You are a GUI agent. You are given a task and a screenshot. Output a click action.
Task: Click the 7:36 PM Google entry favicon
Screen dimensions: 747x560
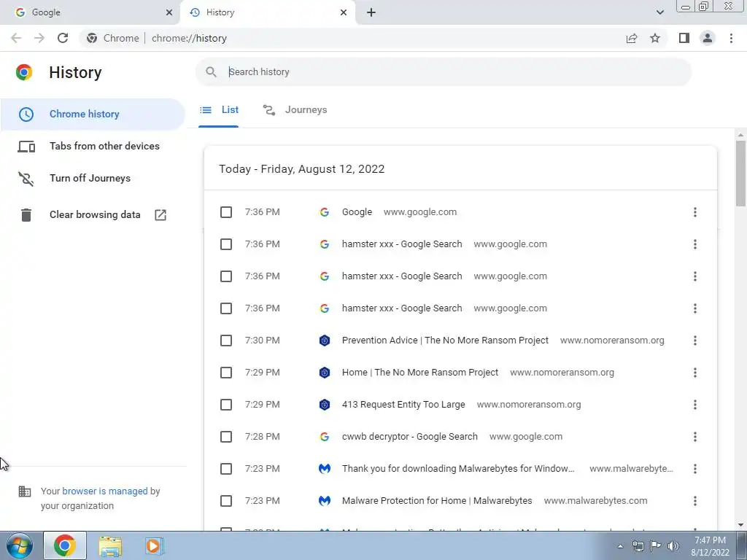(325, 212)
